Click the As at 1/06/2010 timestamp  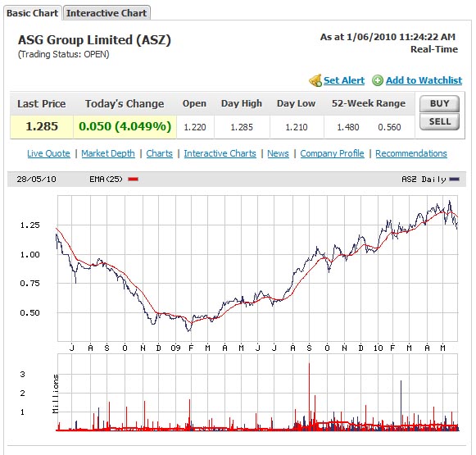388,37
